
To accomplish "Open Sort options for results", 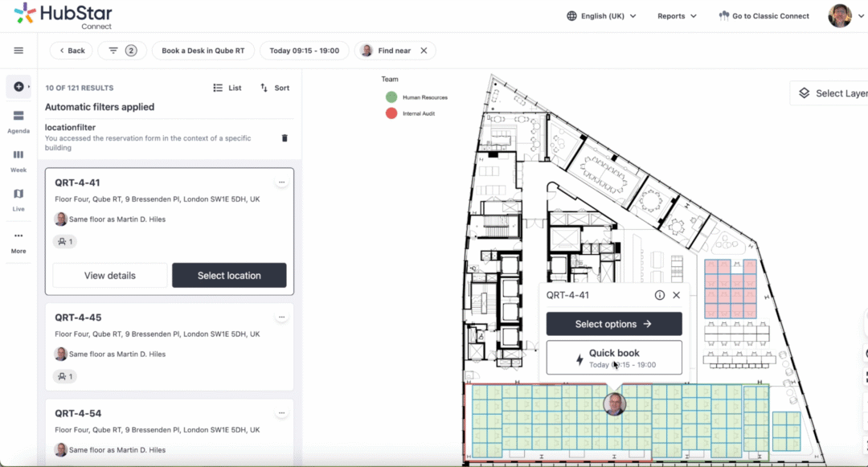I will point(275,88).
